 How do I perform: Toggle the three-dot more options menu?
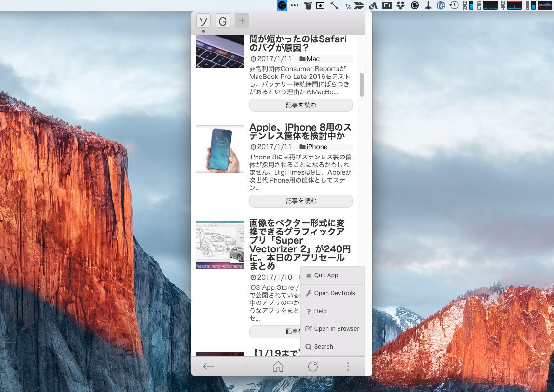point(348,367)
